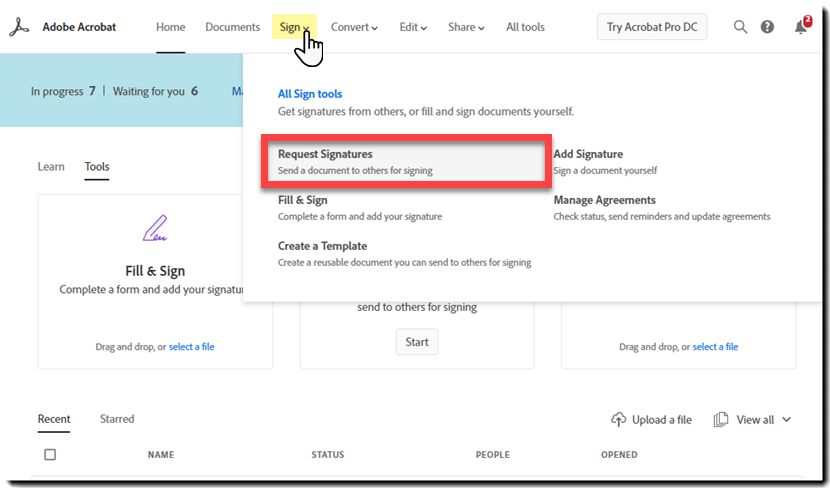This screenshot has height=488, width=830.
Task: Tick the select-all checkbox in table header
Action: tap(50, 455)
